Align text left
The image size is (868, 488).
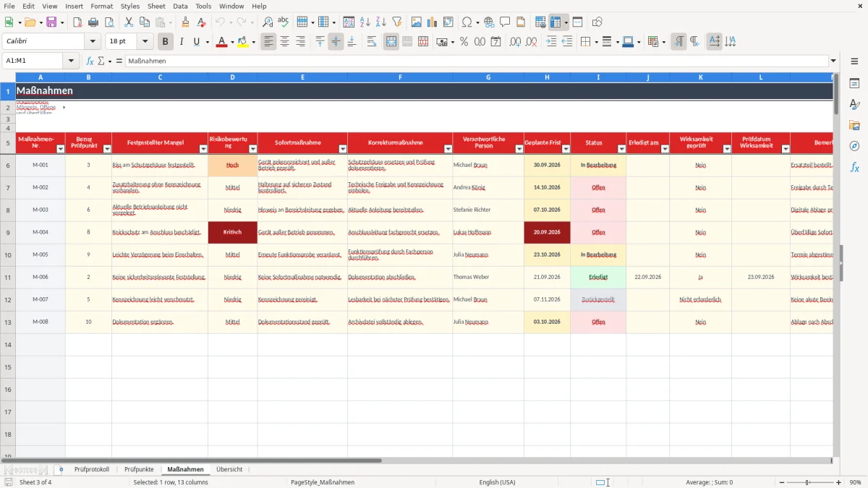click(x=269, y=42)
